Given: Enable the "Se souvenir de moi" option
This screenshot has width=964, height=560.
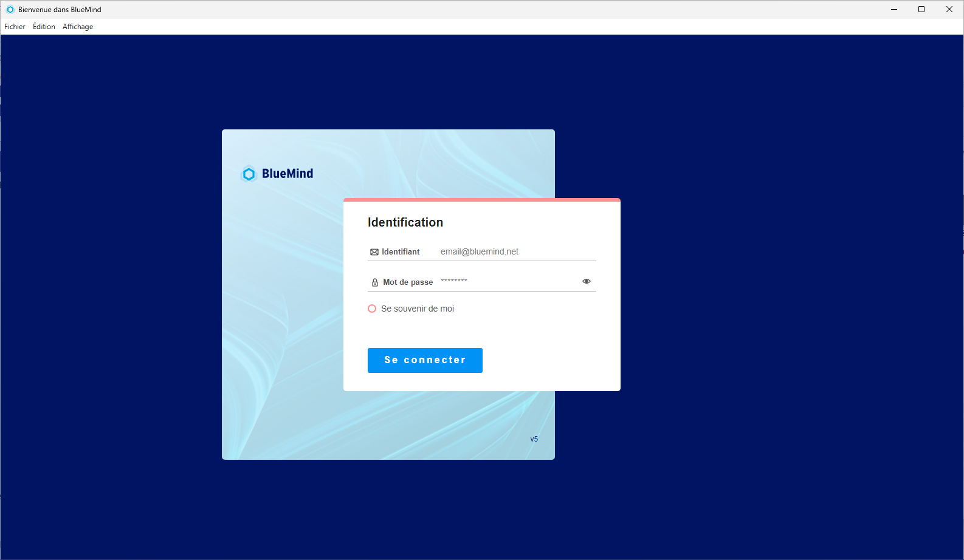Looking at the screenshot, I should click(x=372, y=309).
